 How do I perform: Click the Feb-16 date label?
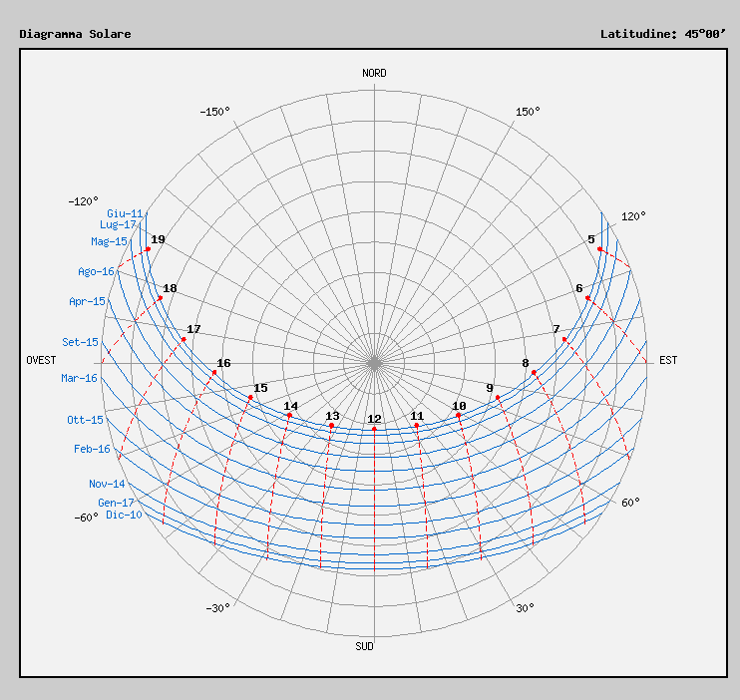92,449
